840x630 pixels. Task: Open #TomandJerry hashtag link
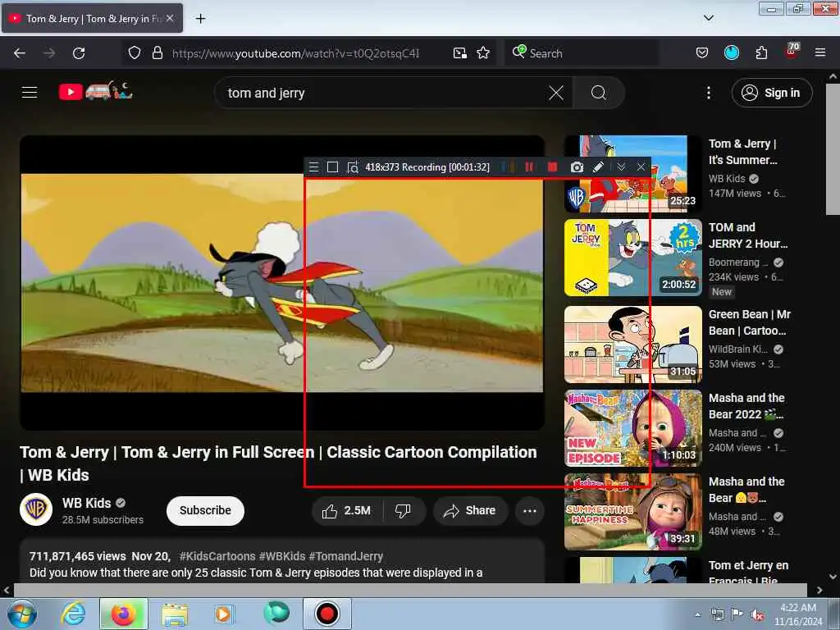click(345, 556)
